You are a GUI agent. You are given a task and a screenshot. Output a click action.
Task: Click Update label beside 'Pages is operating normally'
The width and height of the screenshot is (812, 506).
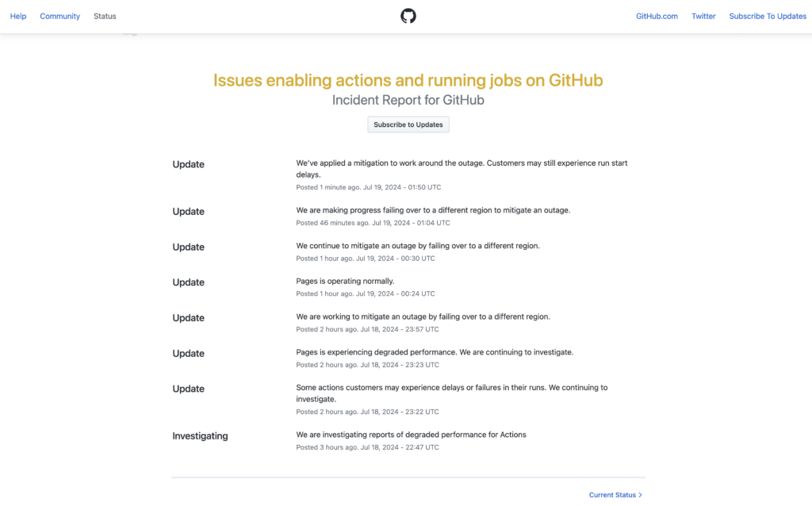189,282
